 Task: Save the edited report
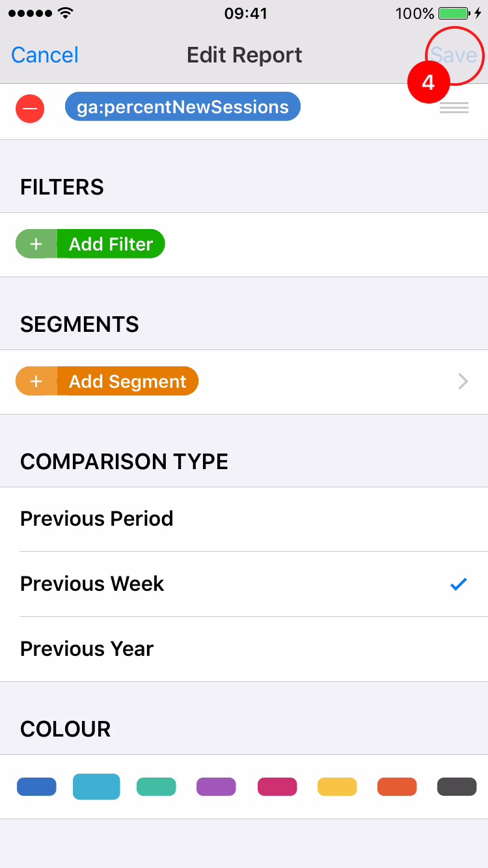coord(454,55)
